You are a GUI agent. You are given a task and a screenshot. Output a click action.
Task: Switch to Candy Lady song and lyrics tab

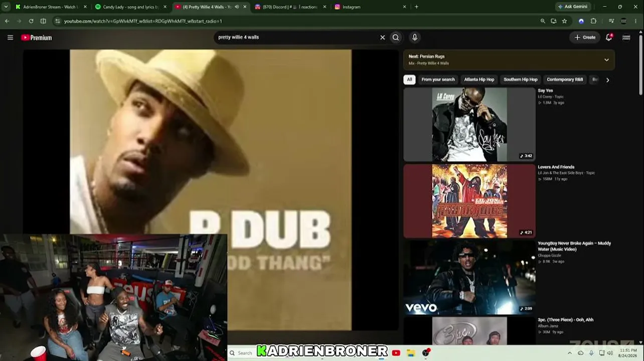tap(131, 7)
